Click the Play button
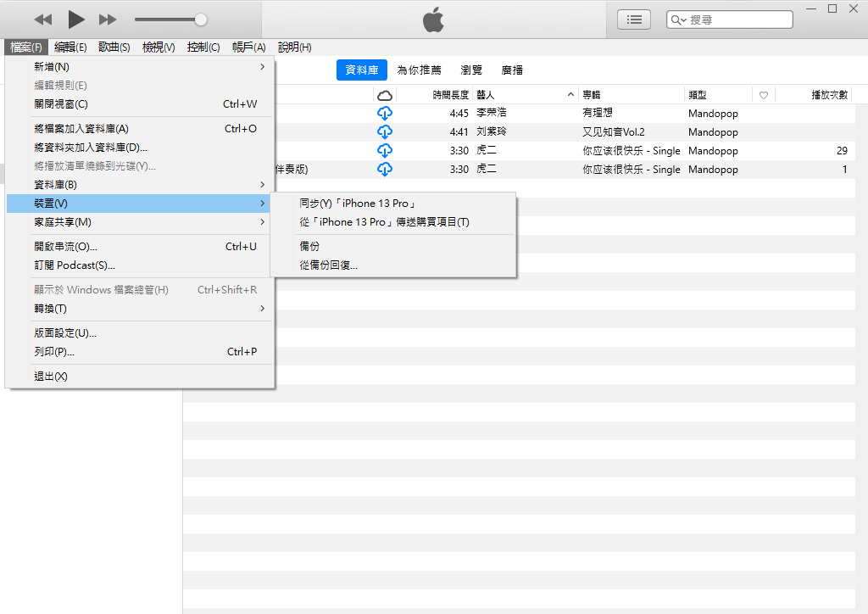 [76, 19]
